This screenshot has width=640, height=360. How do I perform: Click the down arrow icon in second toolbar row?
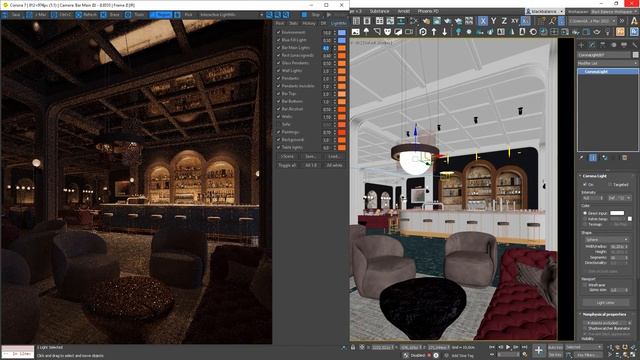click(x=444, y=31)
